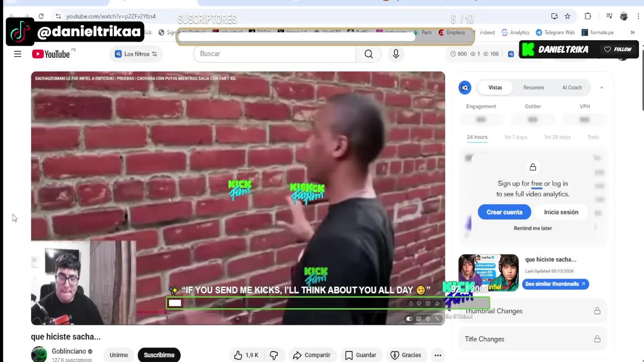Open the Empleos bookmark
The height and width of the screenshot is (362, 644).
(451, 32)
